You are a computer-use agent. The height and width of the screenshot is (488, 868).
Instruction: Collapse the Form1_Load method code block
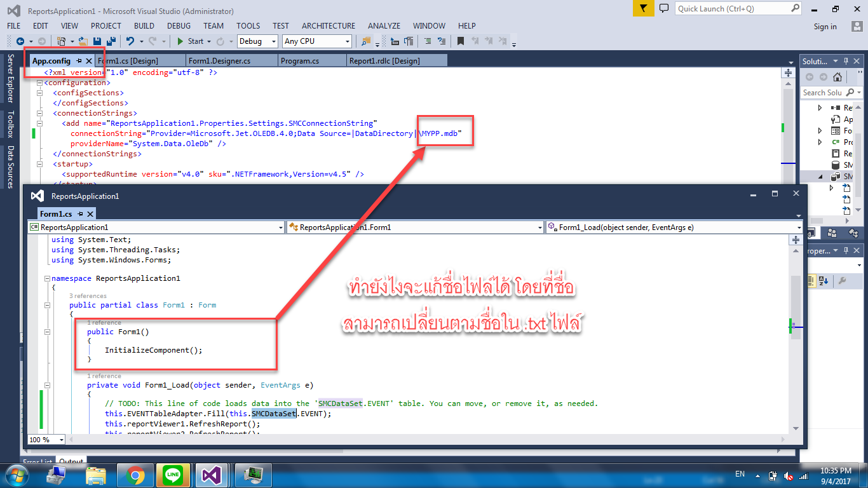(47, 385)
